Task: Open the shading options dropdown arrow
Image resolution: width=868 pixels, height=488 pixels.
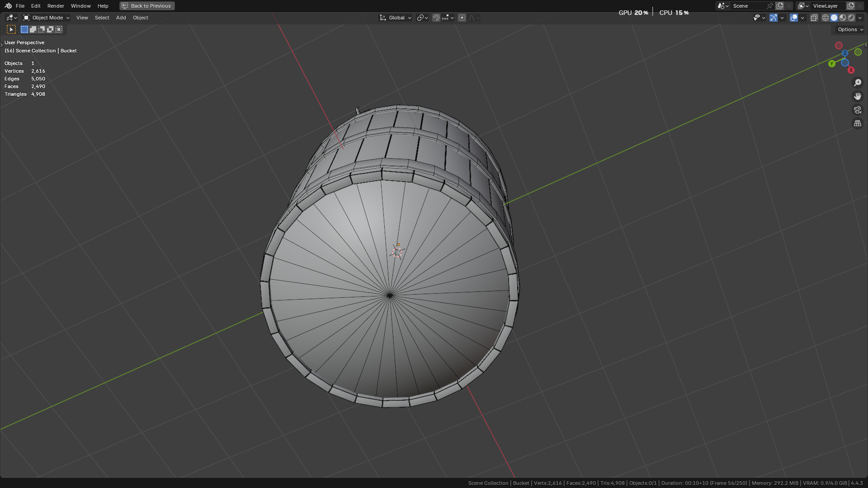Action: click(x=860, y=18)
